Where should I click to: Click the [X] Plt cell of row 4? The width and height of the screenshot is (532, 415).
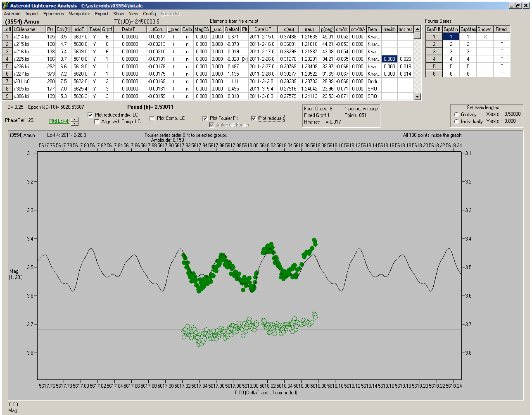245,59
